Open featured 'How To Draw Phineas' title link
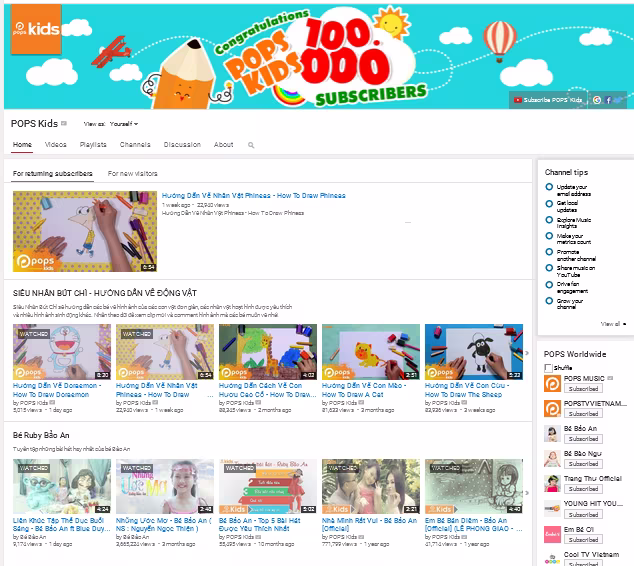This screenshot has height=566, width=634. tap(254, 196)
